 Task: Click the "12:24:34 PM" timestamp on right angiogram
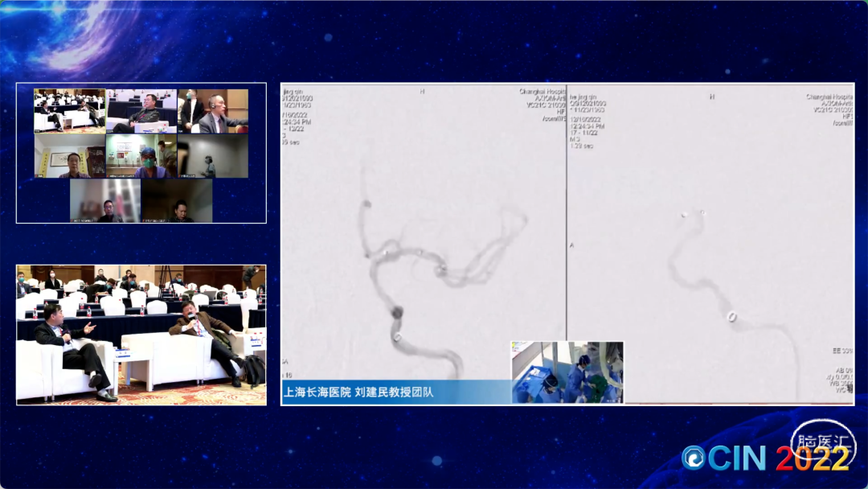(x=588, y=126)
